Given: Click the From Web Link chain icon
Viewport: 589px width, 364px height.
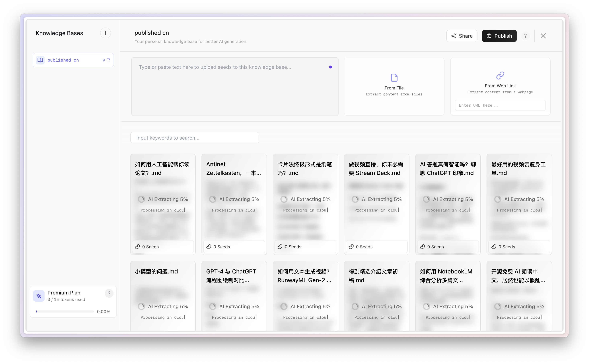Looking at the screenshot, I should click(x=500, y=75).
